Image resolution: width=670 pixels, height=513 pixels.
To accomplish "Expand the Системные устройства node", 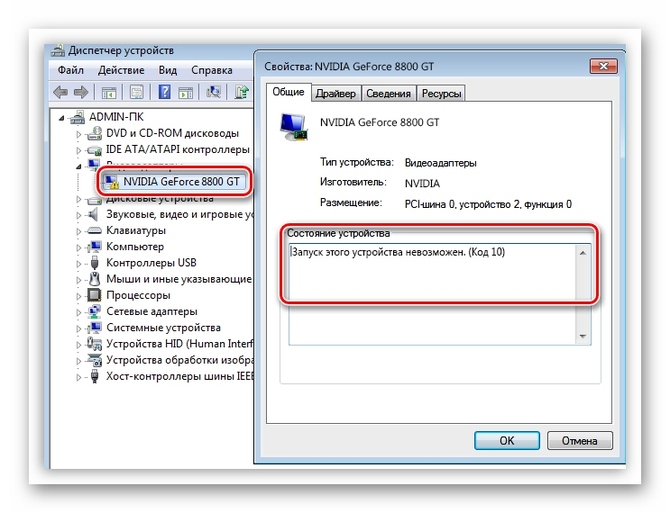I will 79,328.
